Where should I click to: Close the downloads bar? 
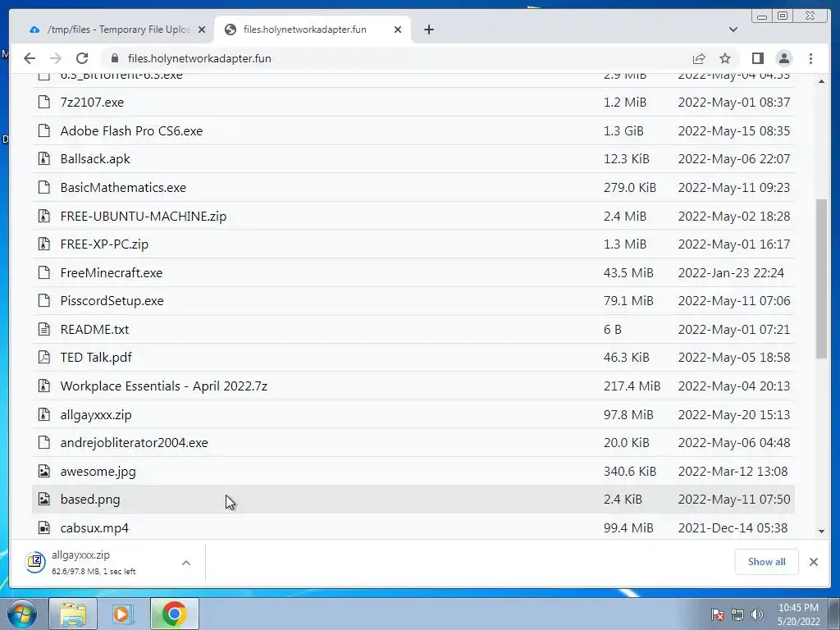tap(813, 561)
